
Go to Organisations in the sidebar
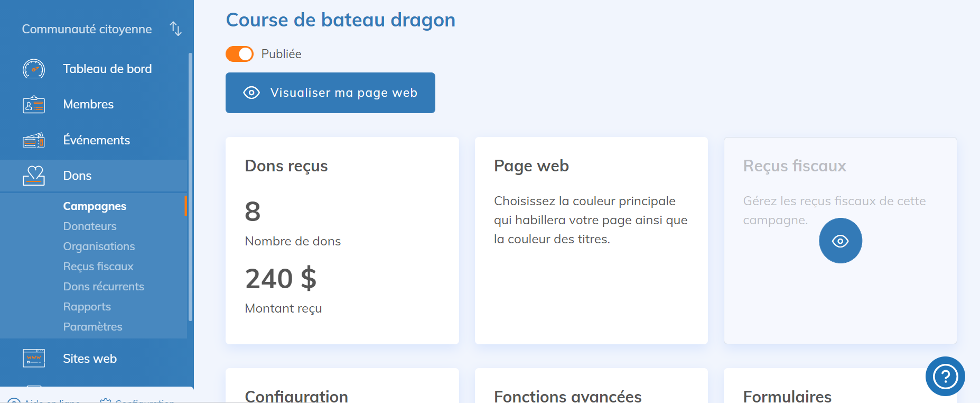coord(99,246)
